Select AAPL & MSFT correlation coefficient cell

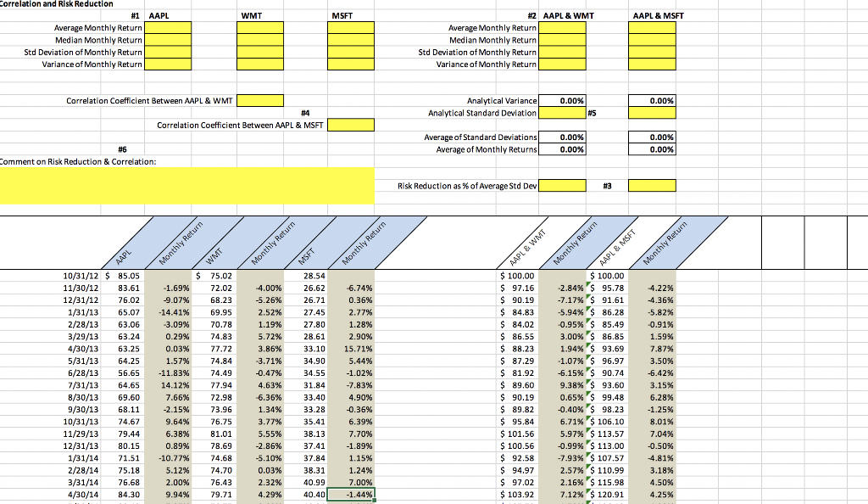pyautogui.click(x=351, y=126)
